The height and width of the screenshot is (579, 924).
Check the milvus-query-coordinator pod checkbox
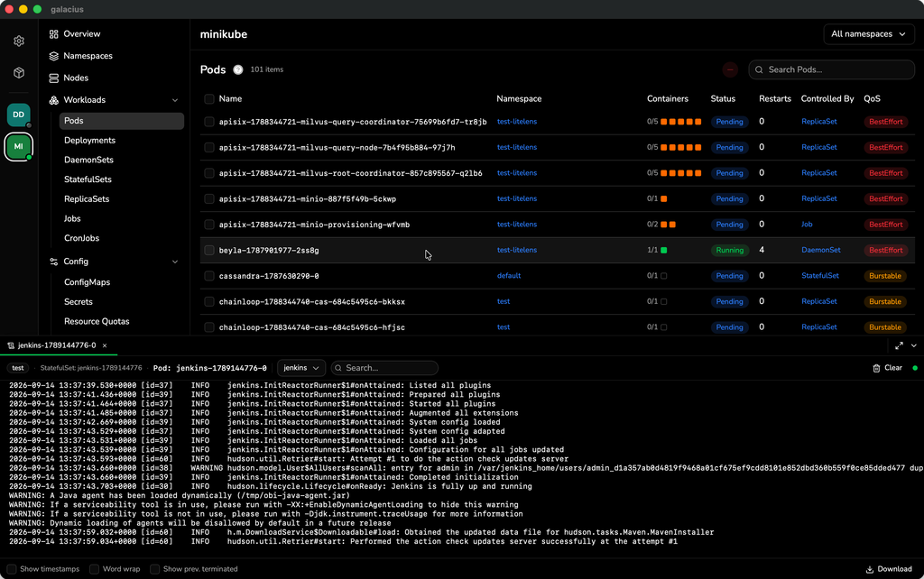209,122
